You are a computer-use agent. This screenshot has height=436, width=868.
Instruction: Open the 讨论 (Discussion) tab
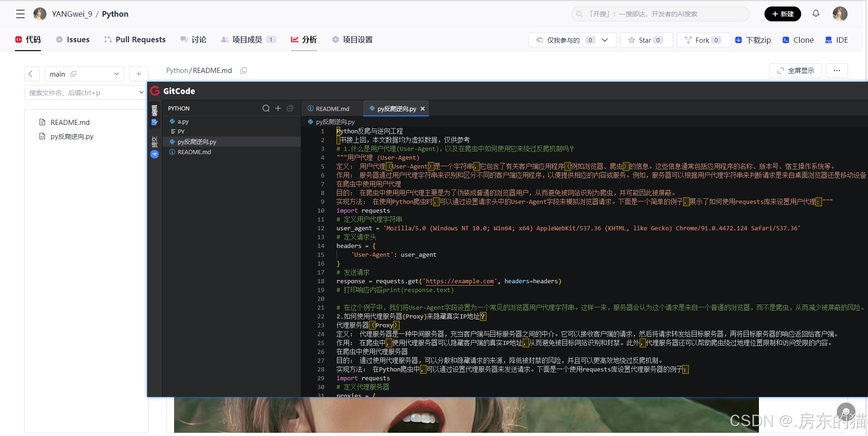(193, 40)
